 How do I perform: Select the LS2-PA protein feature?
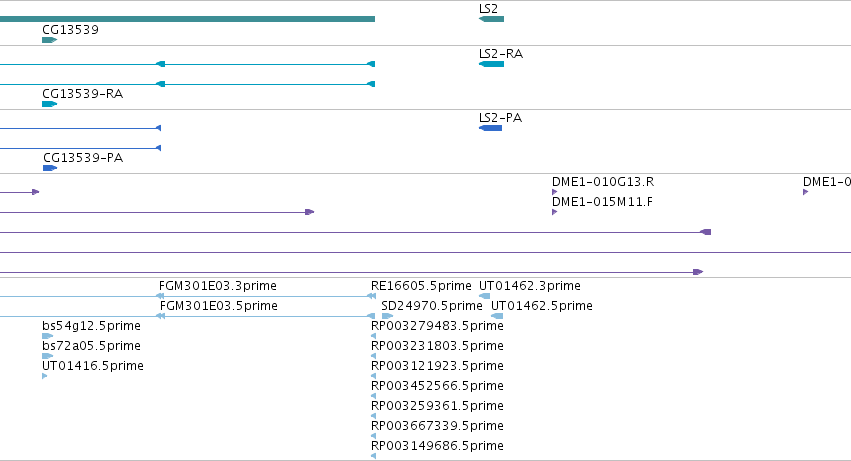pos(490,128)
